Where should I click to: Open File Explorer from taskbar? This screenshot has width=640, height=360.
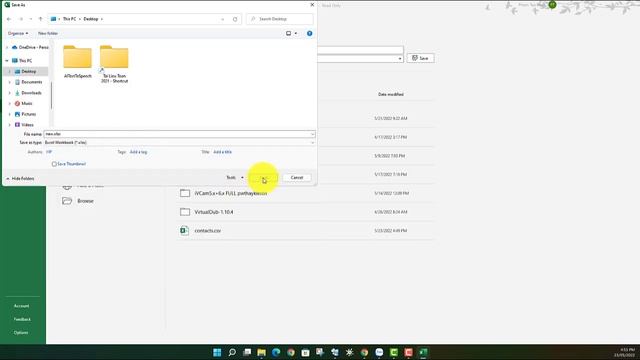coord(262,352)
